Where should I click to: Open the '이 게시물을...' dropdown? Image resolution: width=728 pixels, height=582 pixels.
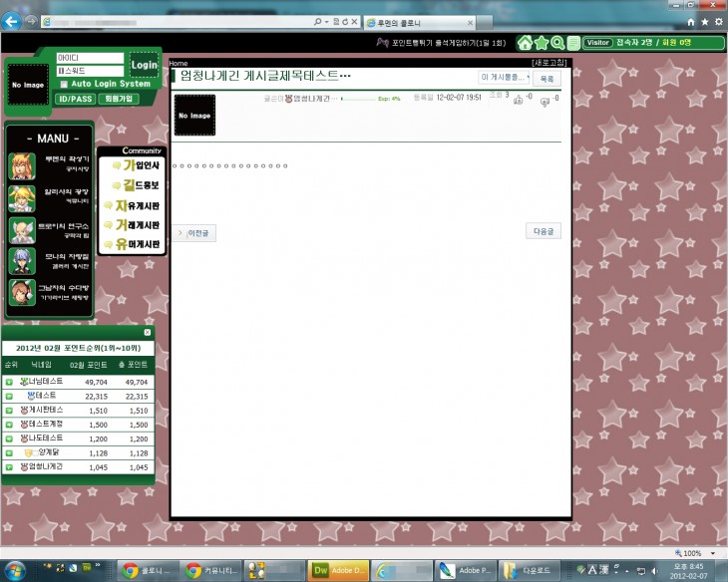tap(504, 77)
